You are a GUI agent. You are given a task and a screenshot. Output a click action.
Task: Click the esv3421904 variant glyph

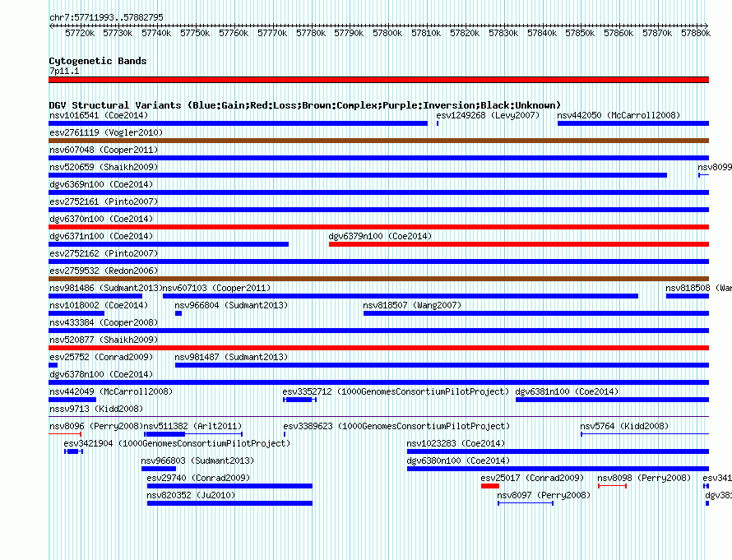point(73,451)
